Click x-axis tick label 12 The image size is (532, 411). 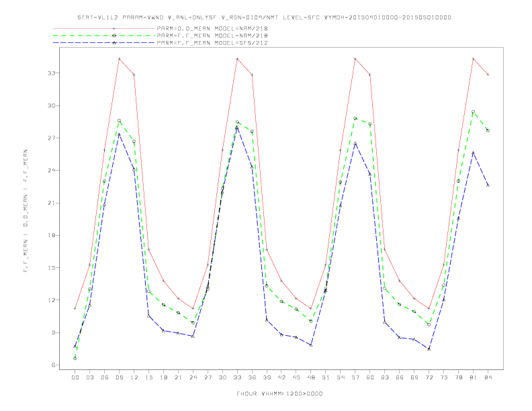click(x=134, y=377)
